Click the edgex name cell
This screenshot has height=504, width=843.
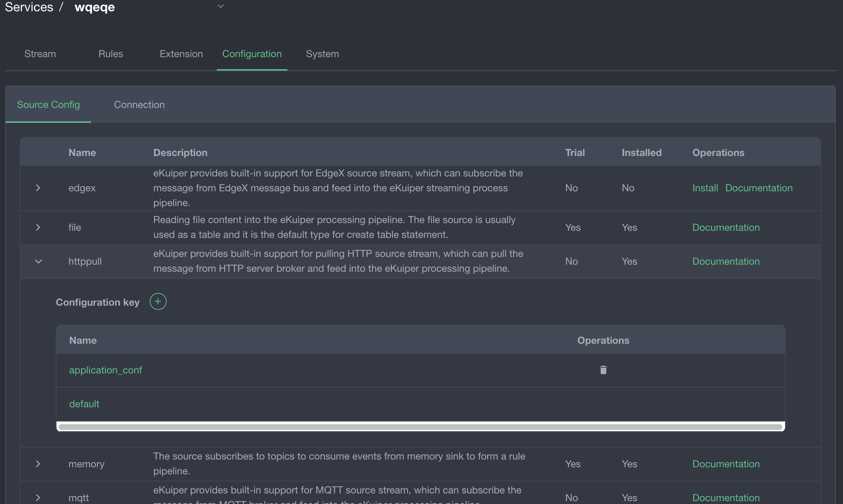click(82, 188)
